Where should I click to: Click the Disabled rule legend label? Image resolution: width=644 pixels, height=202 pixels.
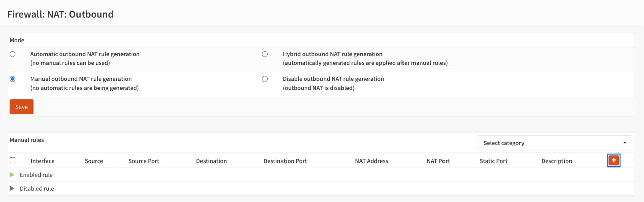[x=37, y=189]
